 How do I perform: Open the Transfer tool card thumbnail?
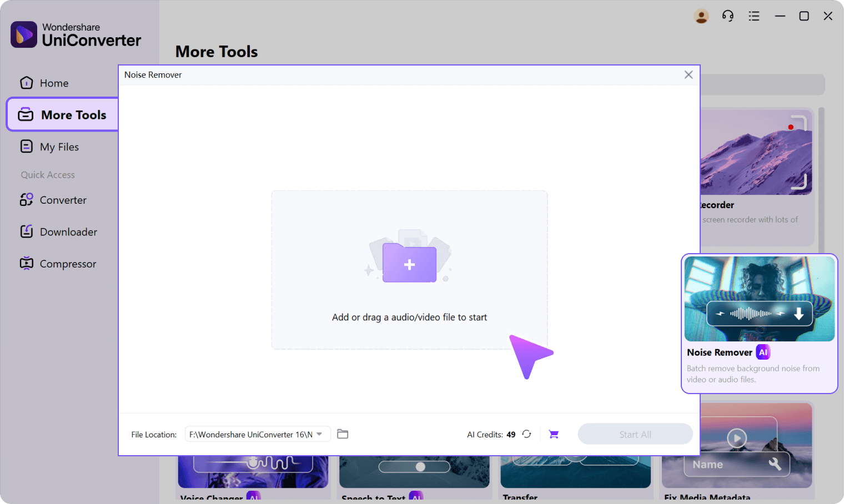click(x=575, y=472)
